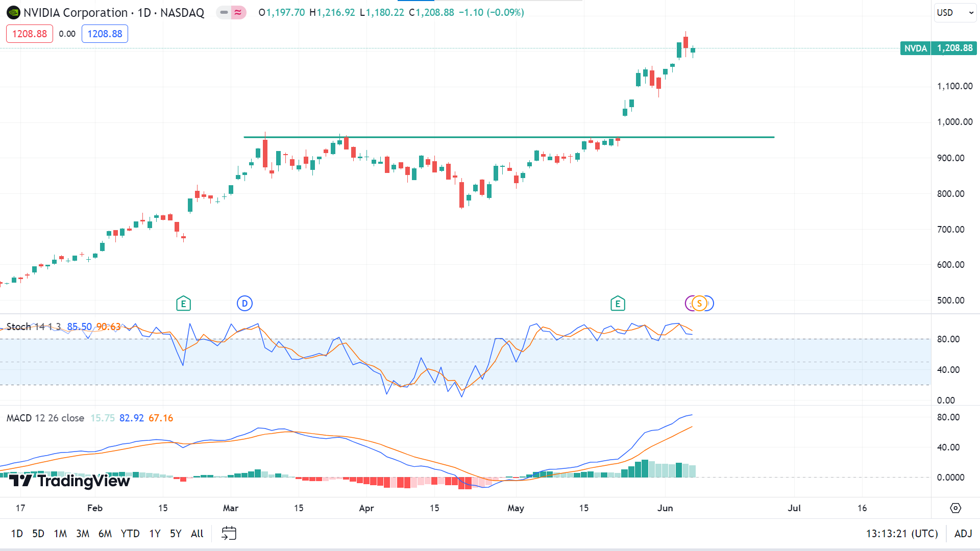Click the spread value 0.00
980x551 pixels.
point(67,34)
